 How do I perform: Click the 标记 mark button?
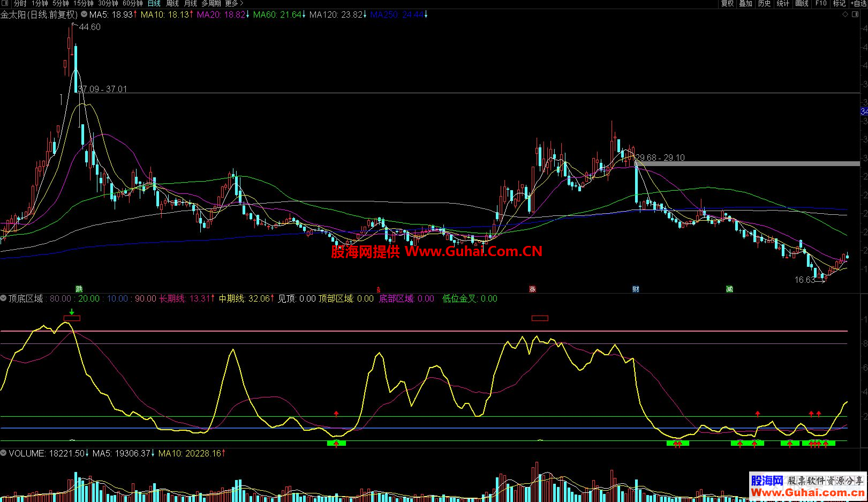(839, 3)
